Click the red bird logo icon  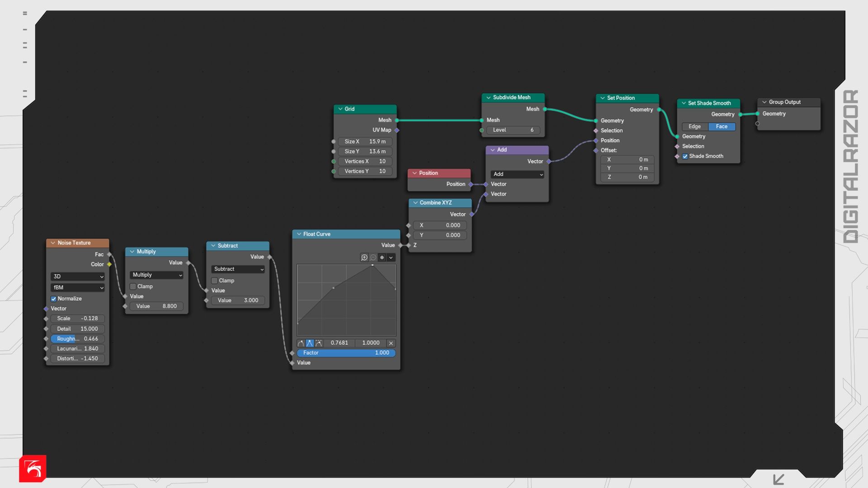[x=33, y=469]
